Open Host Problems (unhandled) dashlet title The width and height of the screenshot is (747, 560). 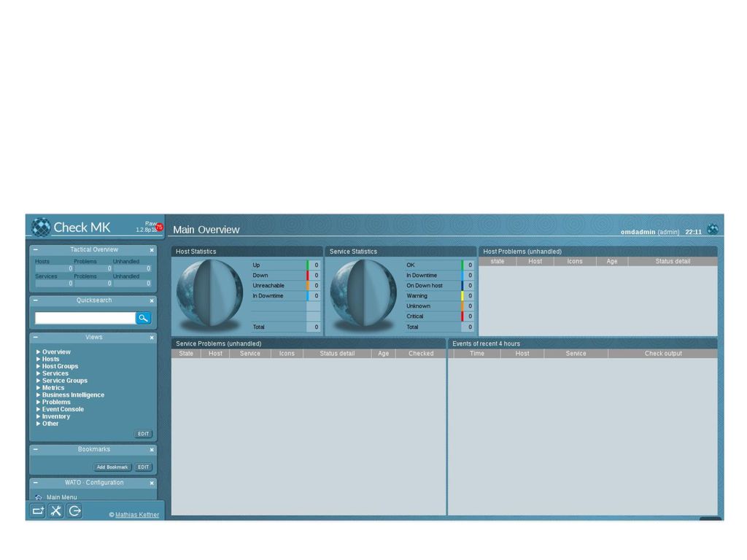click(522, 252)
